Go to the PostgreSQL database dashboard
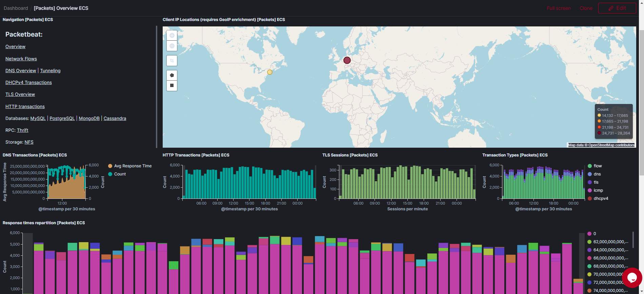The width and height of the screenshot is (644, 294). tap(62, 118)
